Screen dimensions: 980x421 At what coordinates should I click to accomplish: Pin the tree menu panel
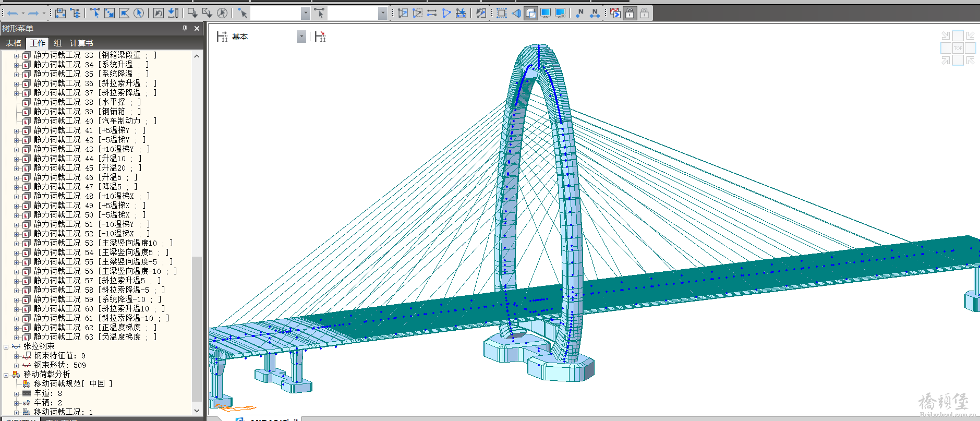click(185, 28)
